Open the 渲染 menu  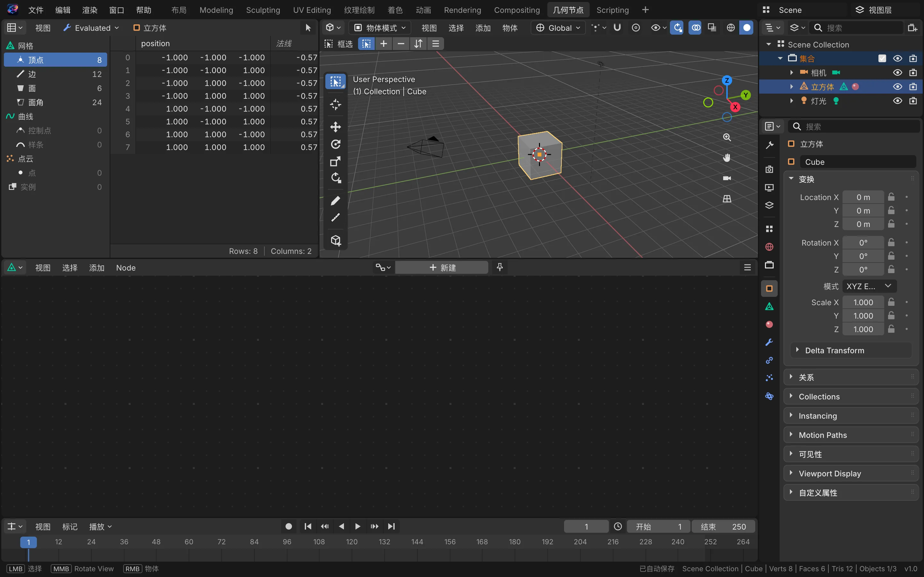(x=90, y=10)
